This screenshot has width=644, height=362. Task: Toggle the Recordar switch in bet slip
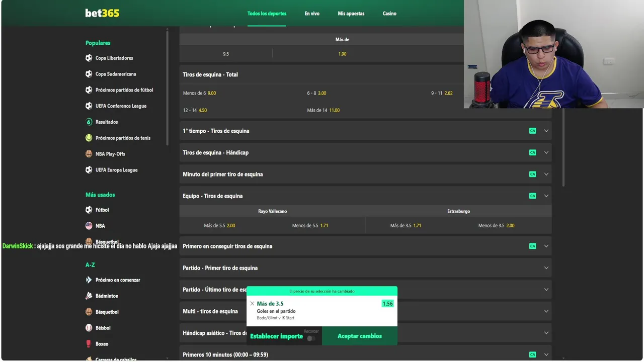coord(311,338)
